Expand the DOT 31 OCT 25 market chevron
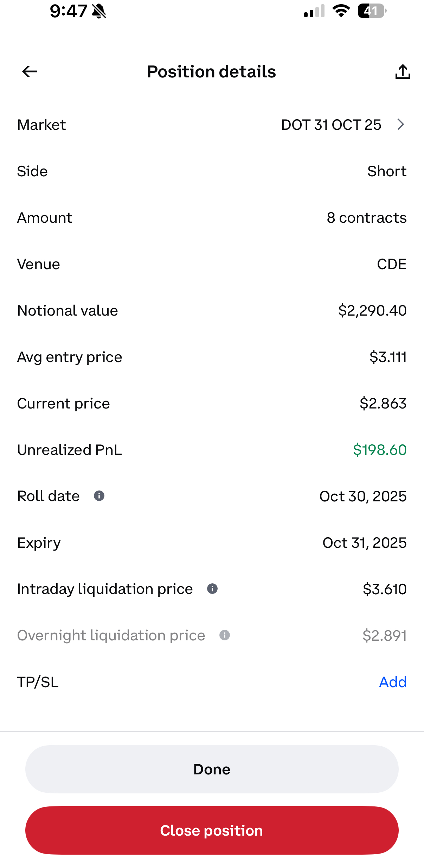Screen dimensions: 424x868 [x=400, y=125]
